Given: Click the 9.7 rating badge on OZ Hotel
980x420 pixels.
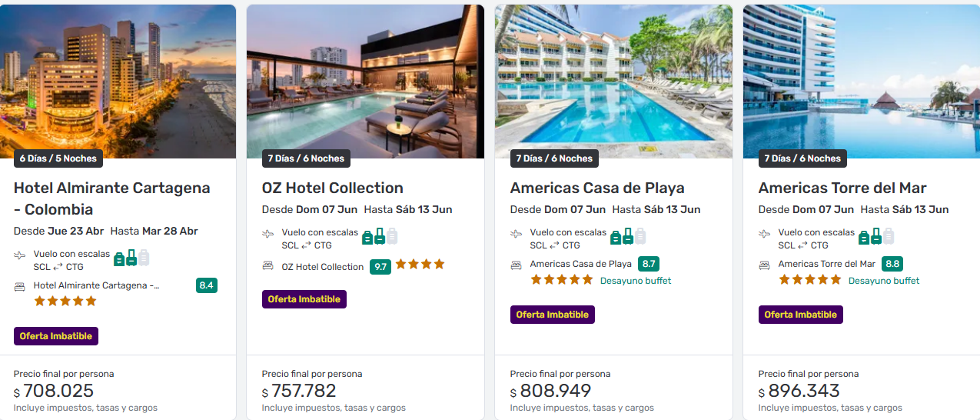Looking at the screenshot, I should point(380,267).
